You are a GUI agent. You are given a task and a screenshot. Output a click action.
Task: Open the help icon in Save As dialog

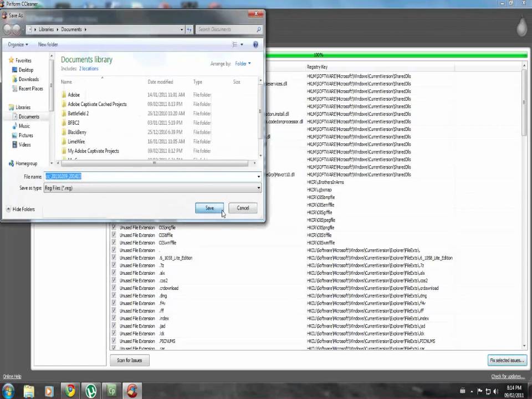(255, 44)
